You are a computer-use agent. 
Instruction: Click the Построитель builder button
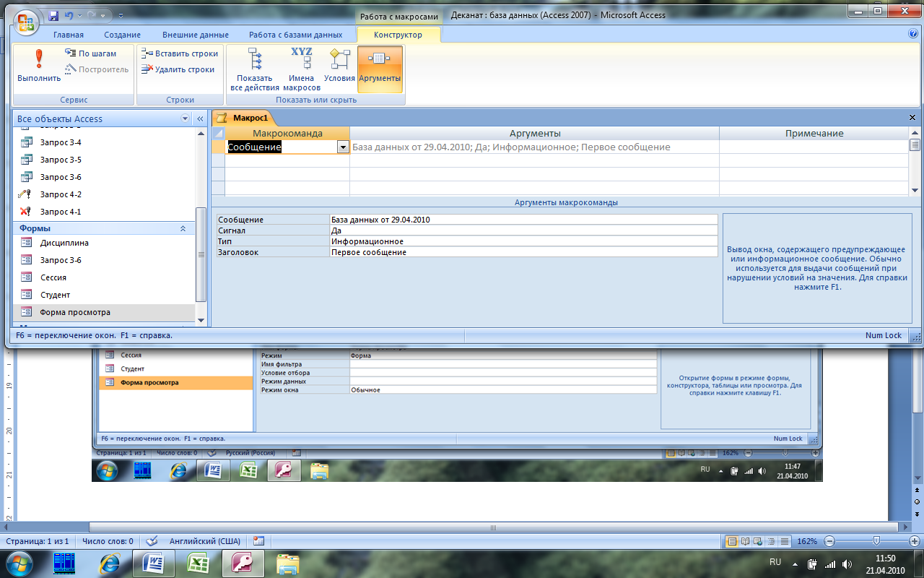pyautogui.click(x=96, y=69)
